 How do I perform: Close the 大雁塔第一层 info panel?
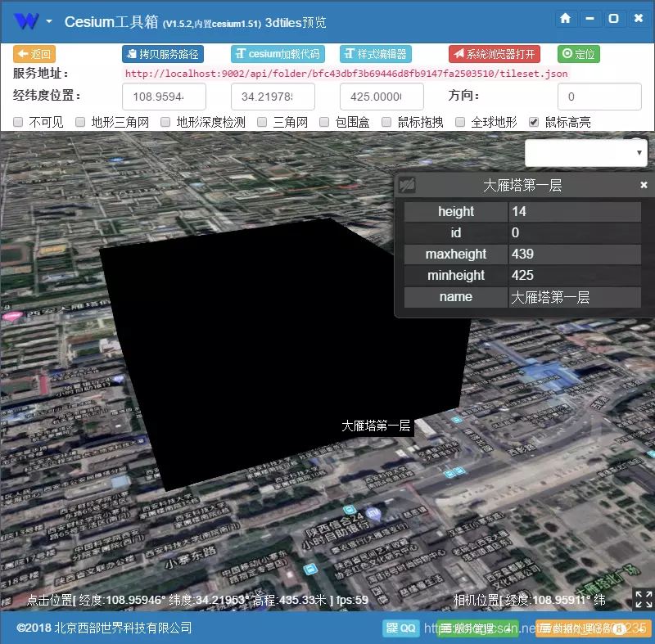pyautogui.click(x=644, y=185)
